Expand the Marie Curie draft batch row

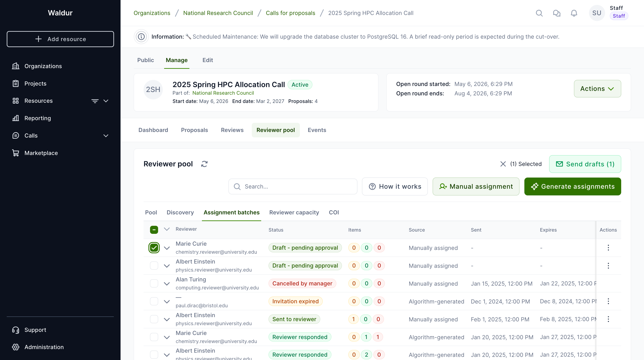pos(167,248)
